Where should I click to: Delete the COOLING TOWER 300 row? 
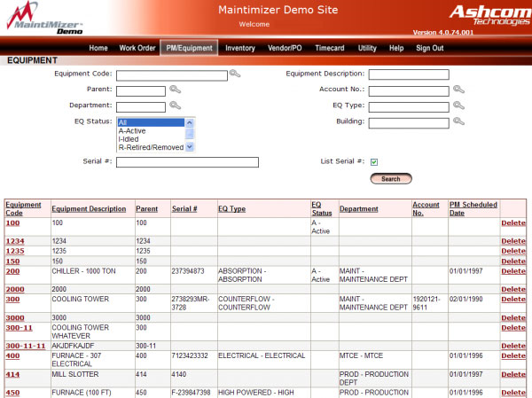pyautogui.click(x=513, y=300)
